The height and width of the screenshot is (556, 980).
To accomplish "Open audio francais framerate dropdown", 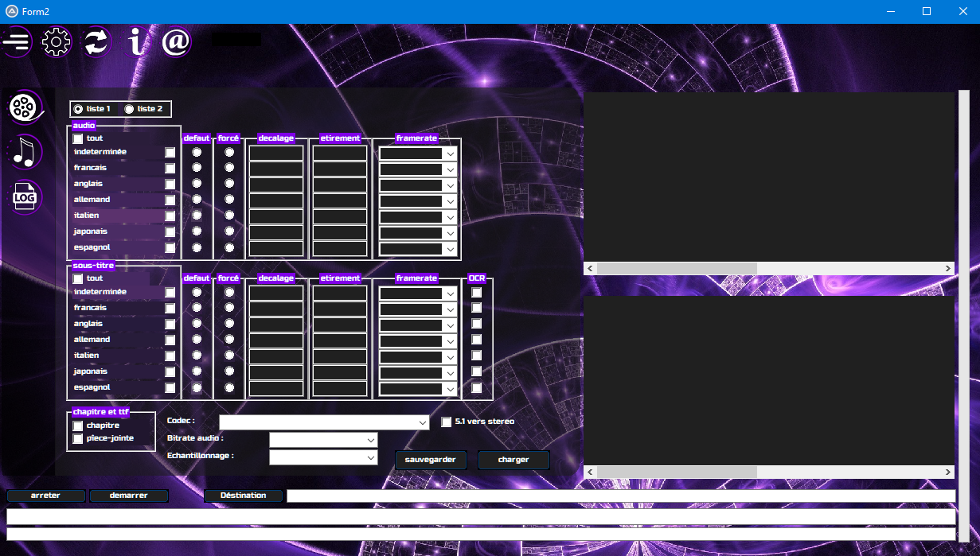I will (450, 169).
